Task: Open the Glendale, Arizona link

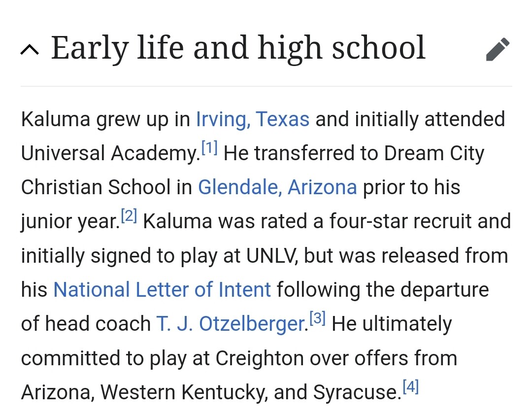Action: (277, 187)
